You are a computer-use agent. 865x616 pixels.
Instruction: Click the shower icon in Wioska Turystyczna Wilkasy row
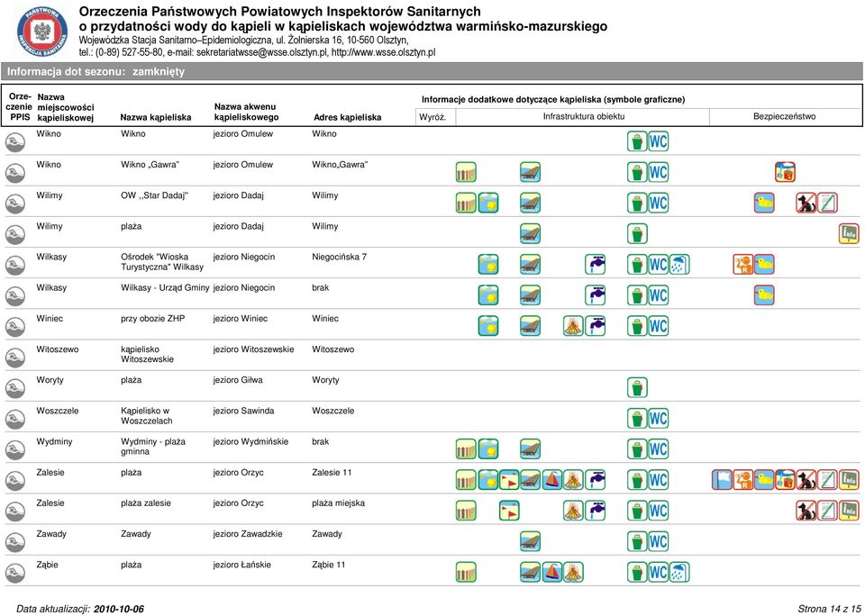pyautogui.click(x=679, y=265)
